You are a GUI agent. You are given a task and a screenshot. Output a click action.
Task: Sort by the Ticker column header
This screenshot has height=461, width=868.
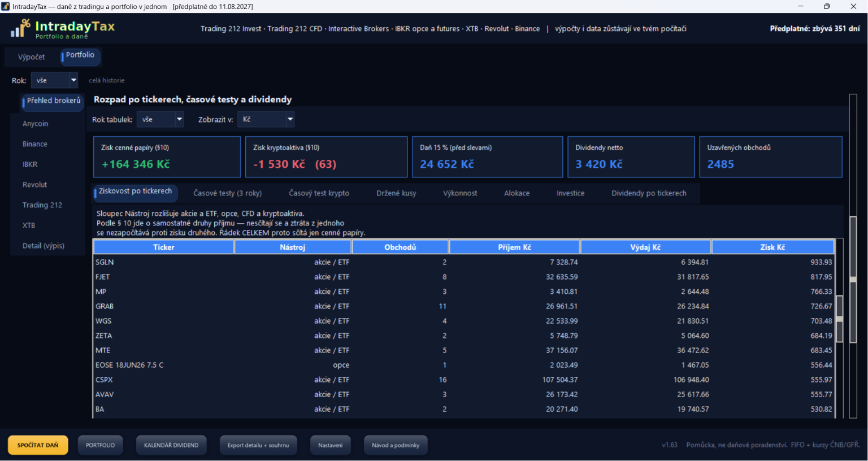[164, 247]
